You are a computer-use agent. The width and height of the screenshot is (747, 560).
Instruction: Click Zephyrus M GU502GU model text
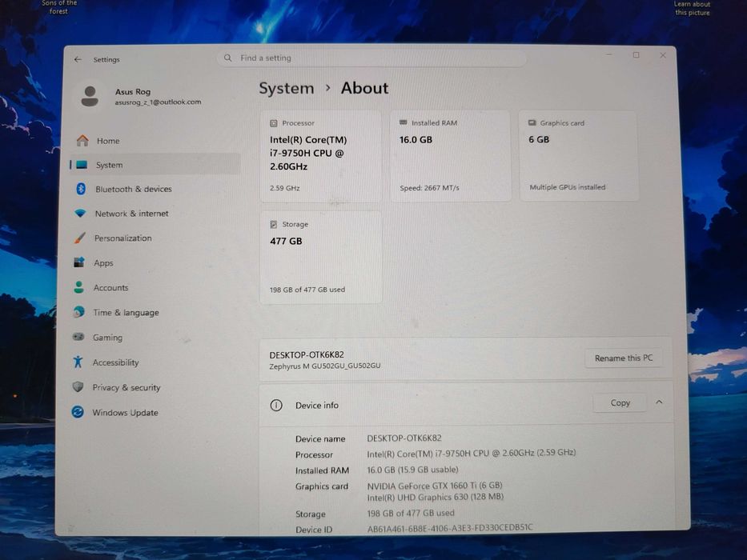click(x=325, y=366)
